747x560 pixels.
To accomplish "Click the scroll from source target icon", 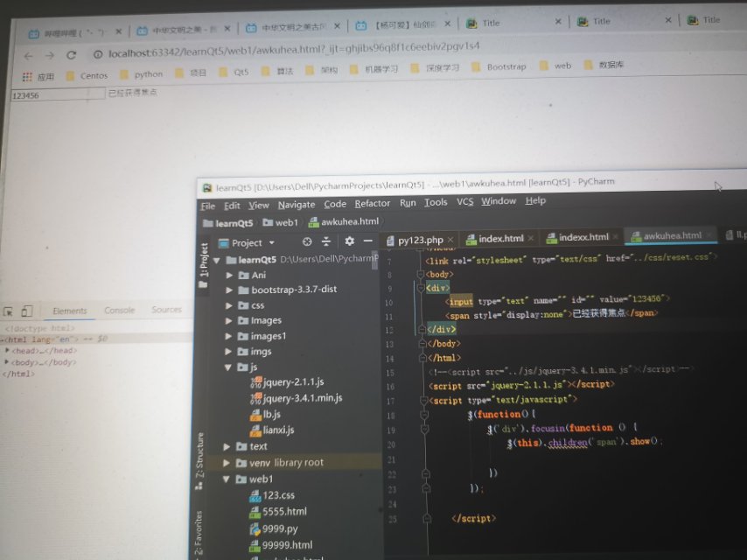I will [x=307, y=241].
